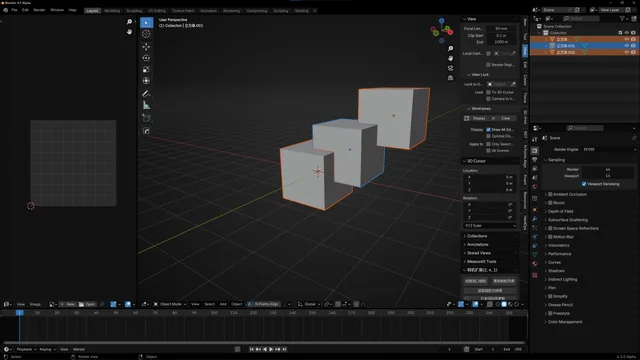Click the outliner filter funnel icon

tap(622, 18)
